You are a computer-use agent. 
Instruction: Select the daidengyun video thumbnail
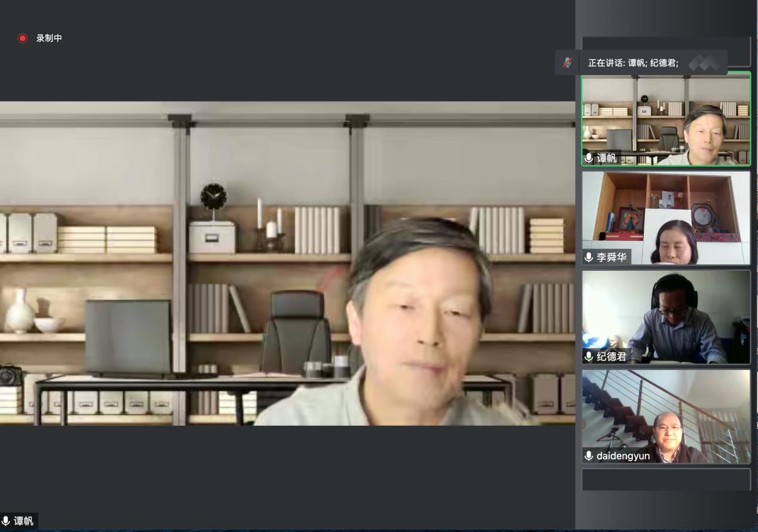coord(666,416)
